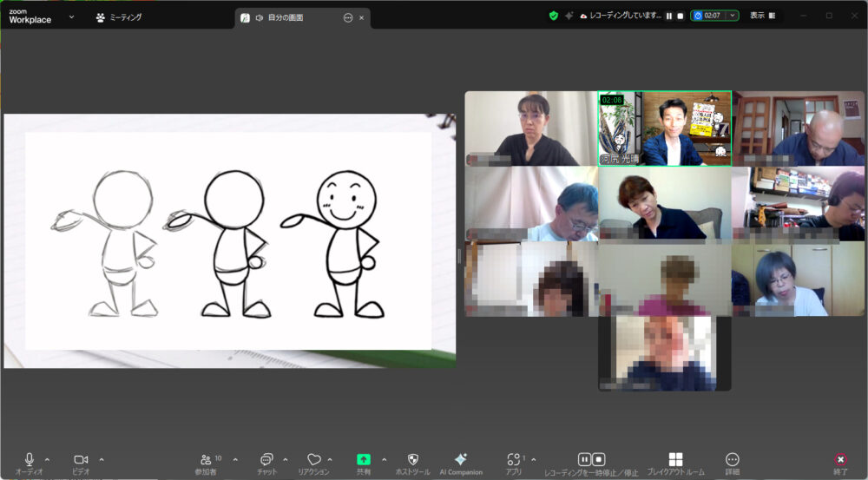Screen dimensions: 868x480
Task: Select the highlighted active speaker video thumbnail
Action: click(664, 128)
